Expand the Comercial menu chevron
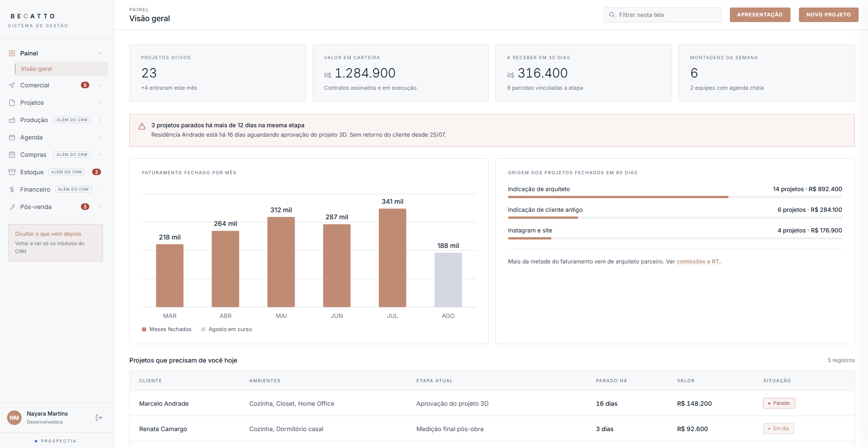This screenshot has width=868, height=448. tap(100, 85)
